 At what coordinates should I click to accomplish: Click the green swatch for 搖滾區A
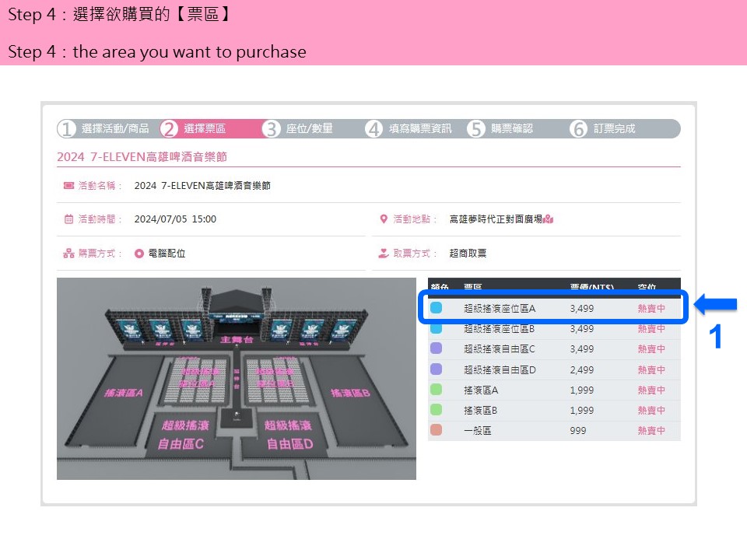(437, 390)
